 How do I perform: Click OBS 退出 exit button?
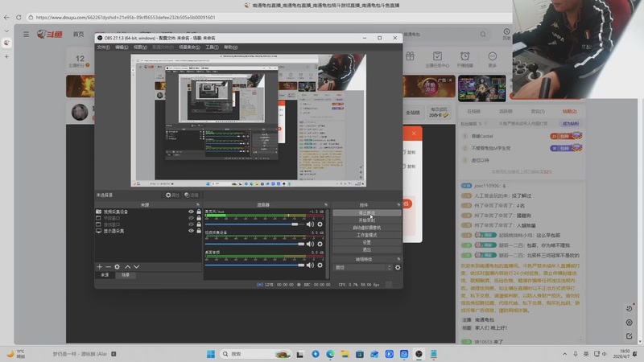tap(367, 249)
